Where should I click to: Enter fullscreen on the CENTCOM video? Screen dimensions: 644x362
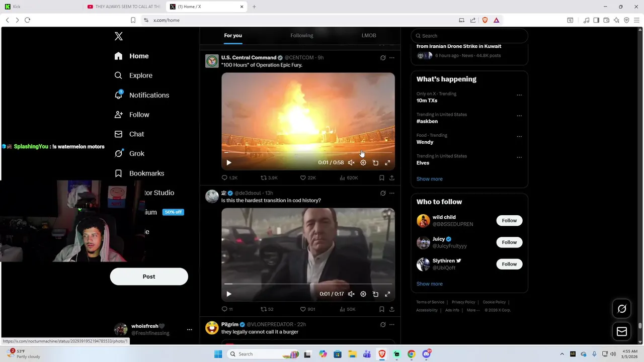[387, 162]
